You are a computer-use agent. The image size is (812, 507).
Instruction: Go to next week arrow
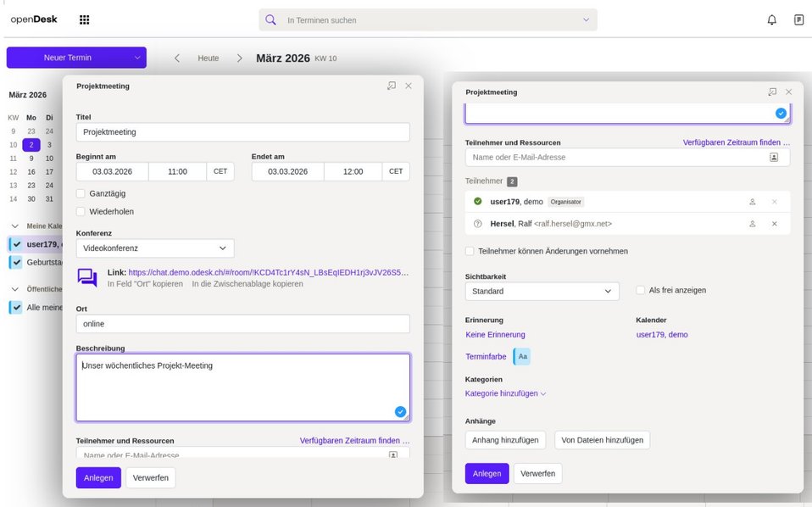click(239, 58)
